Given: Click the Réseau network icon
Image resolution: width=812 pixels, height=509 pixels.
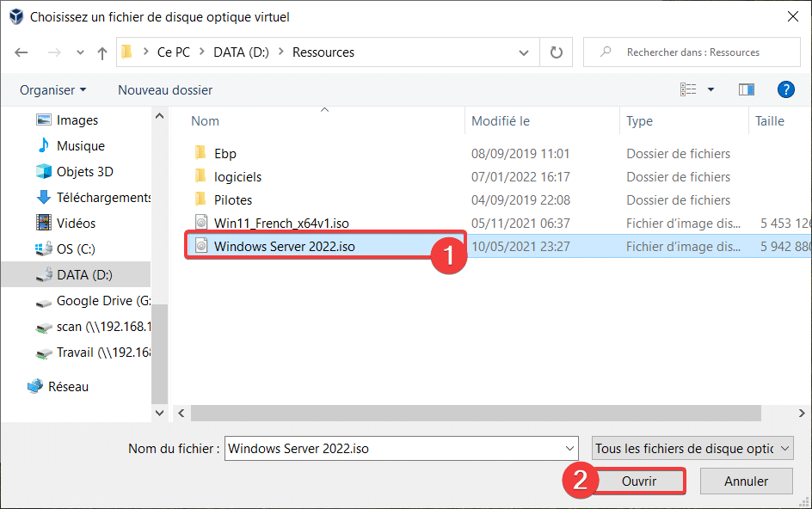Looking at the screenshot, I should pos(35,386).
